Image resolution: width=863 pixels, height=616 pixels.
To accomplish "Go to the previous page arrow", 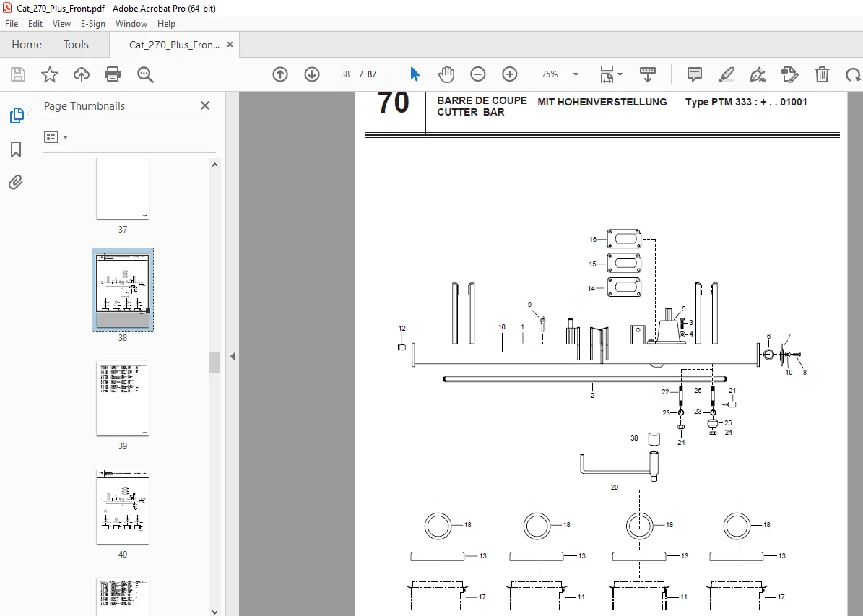I will tap(280, 74).
